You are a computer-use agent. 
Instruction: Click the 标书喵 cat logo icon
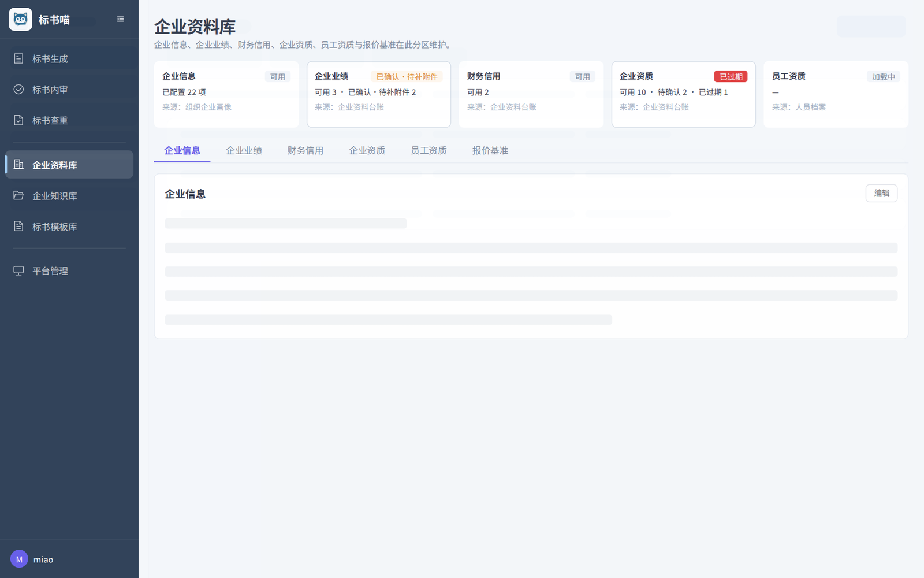[20, 20]
